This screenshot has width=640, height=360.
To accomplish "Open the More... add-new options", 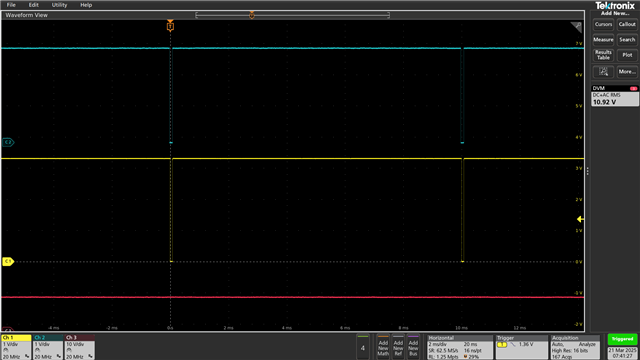I will [x=627, y=72].
